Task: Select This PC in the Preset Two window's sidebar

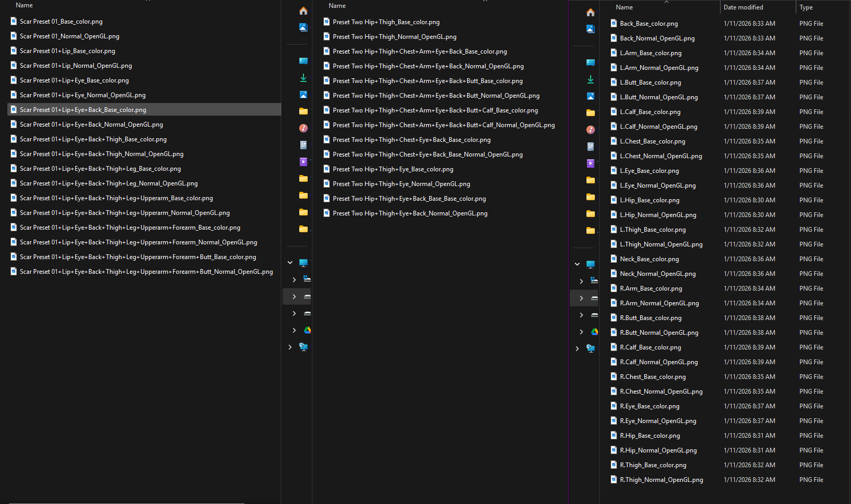Action: 303,262
